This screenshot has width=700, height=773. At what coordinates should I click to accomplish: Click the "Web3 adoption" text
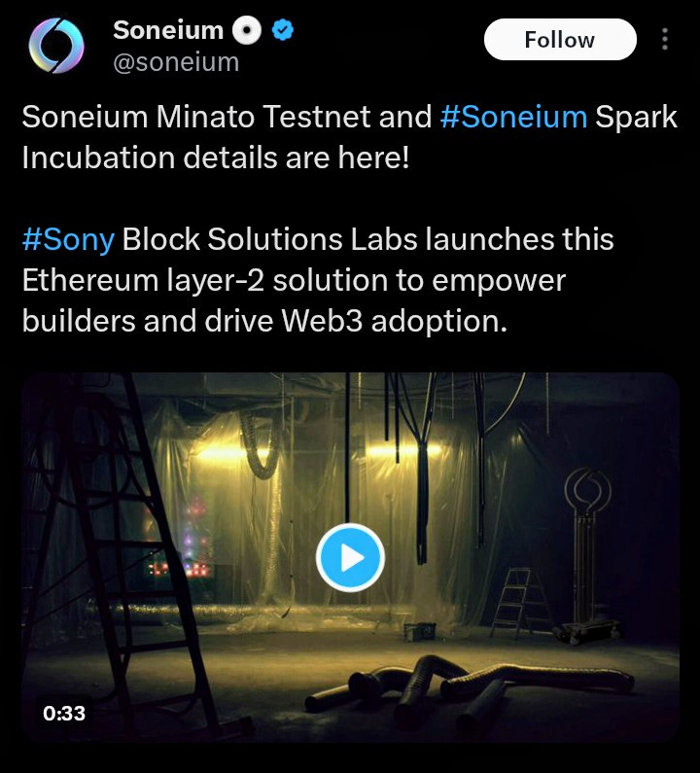(x=394, y=322)
